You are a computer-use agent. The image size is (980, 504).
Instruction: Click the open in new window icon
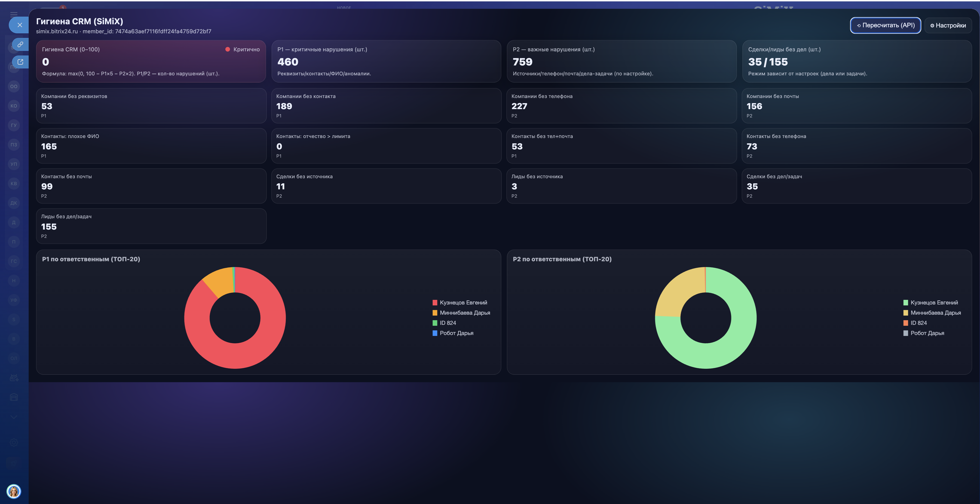tap(21, 62)
